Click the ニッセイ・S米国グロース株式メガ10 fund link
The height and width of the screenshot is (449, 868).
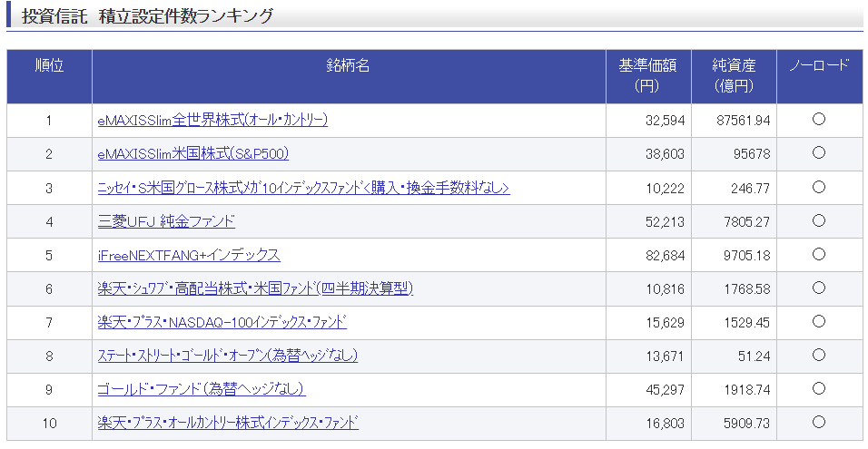303,188
